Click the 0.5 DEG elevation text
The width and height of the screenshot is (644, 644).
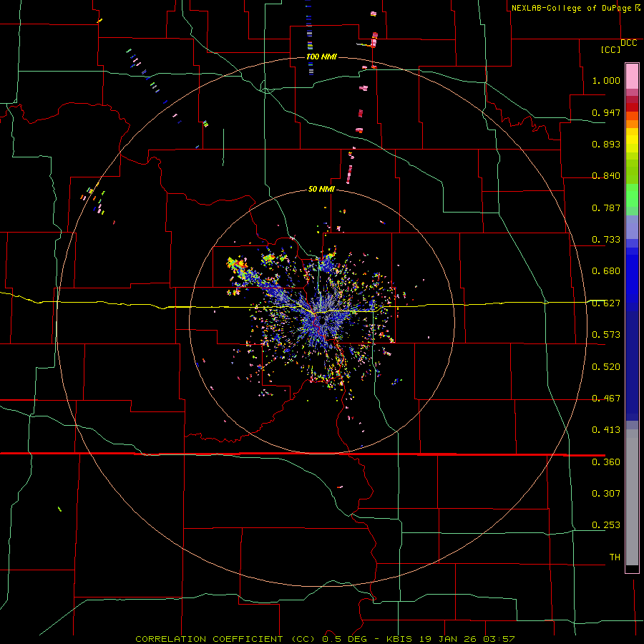pos(345,639)
